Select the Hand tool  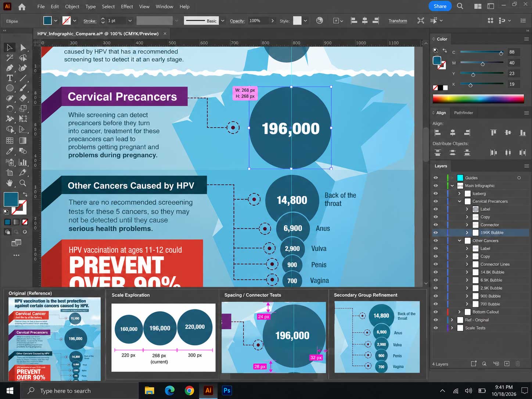click(x=10, y=183)
